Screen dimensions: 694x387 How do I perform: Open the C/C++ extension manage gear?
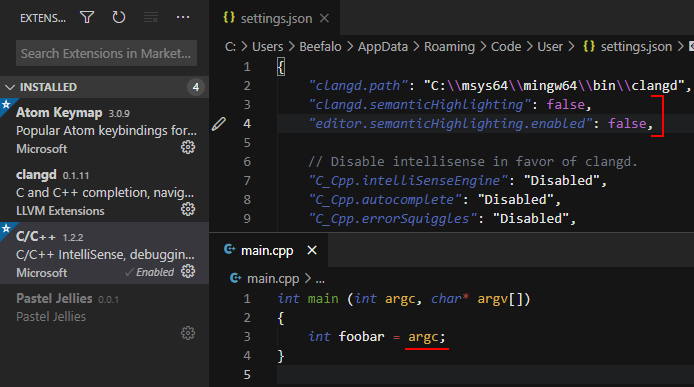point(188,271)
